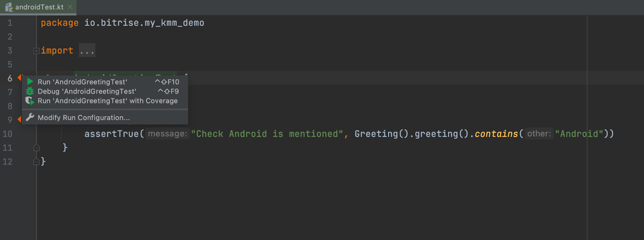Place the caret on the assertTrue call
Viewport: 644px width, 240px height.
111,133
